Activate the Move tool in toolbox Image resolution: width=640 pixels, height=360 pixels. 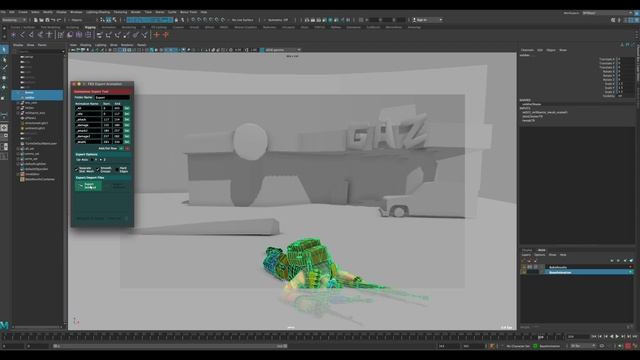[4, 68]
